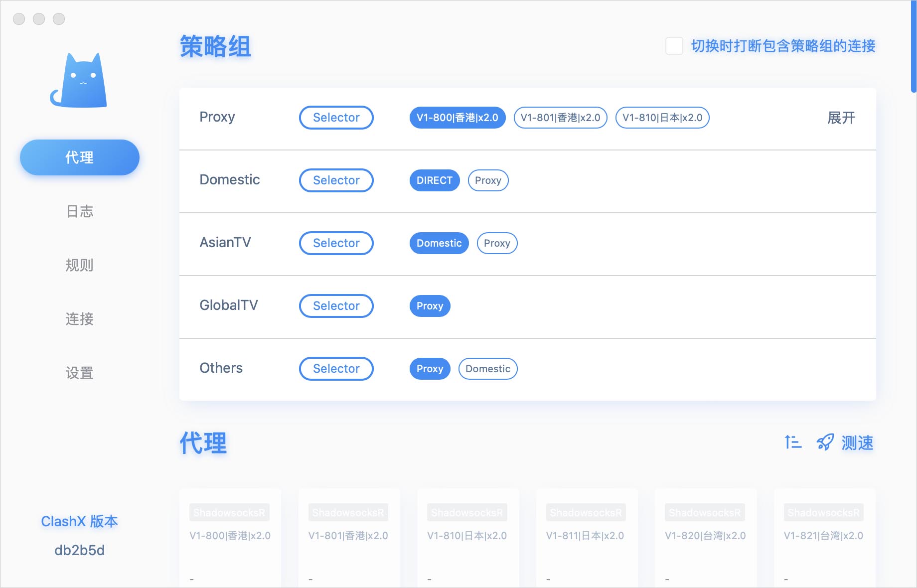The image size is (917, 588).
Task: Click the vertical scrollbar thumb
Action: (914, 47)
